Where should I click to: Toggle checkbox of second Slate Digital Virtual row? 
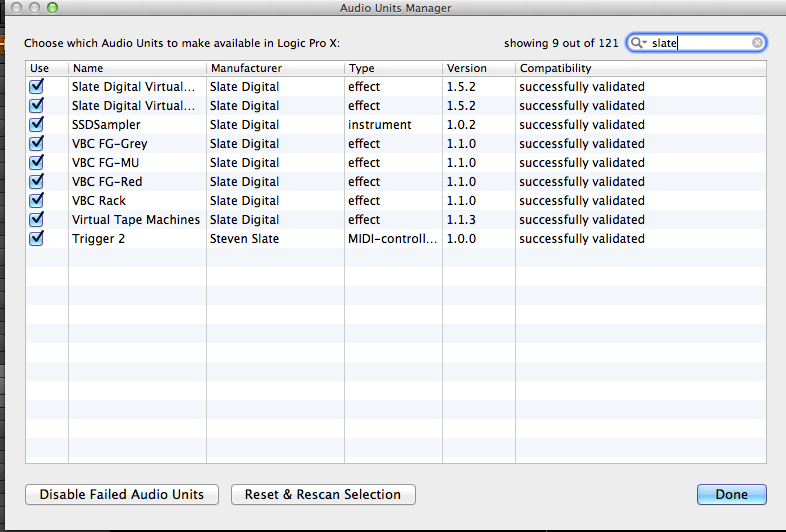point(37,105)
